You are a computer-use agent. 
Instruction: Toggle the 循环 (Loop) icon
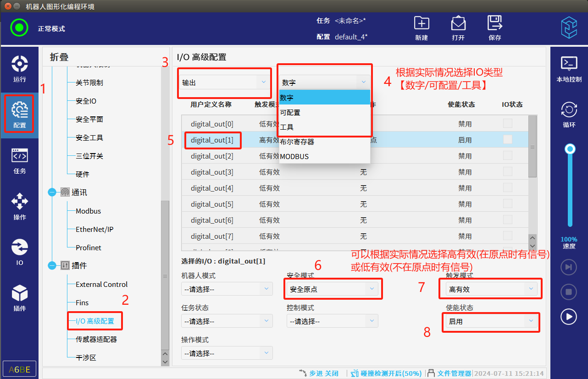coord(569,114)
